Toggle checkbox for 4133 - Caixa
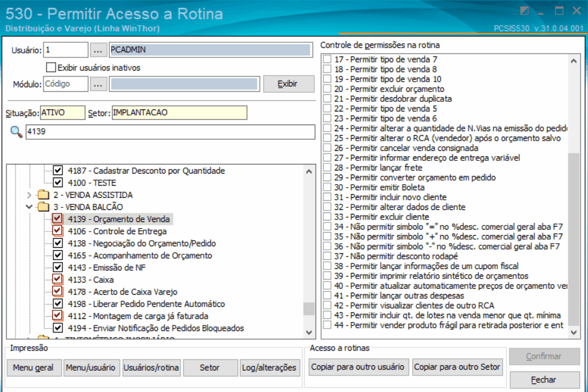The width and height of the screenshot is (588, 392). (57, 279)
